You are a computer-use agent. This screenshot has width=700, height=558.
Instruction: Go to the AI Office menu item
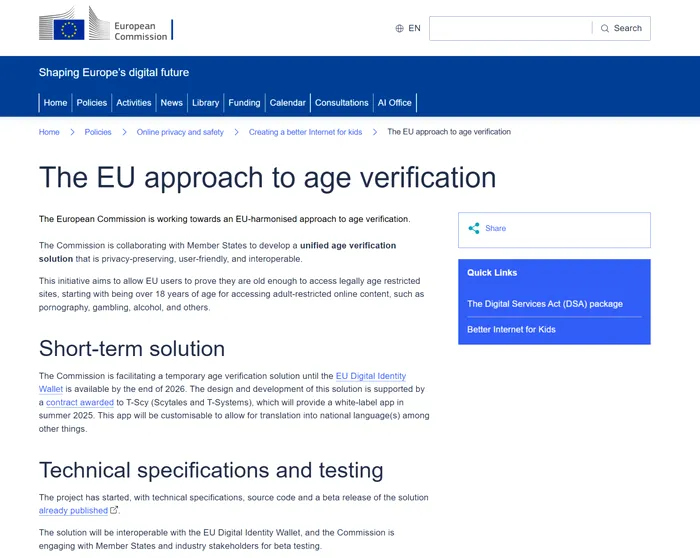(395, 103)
